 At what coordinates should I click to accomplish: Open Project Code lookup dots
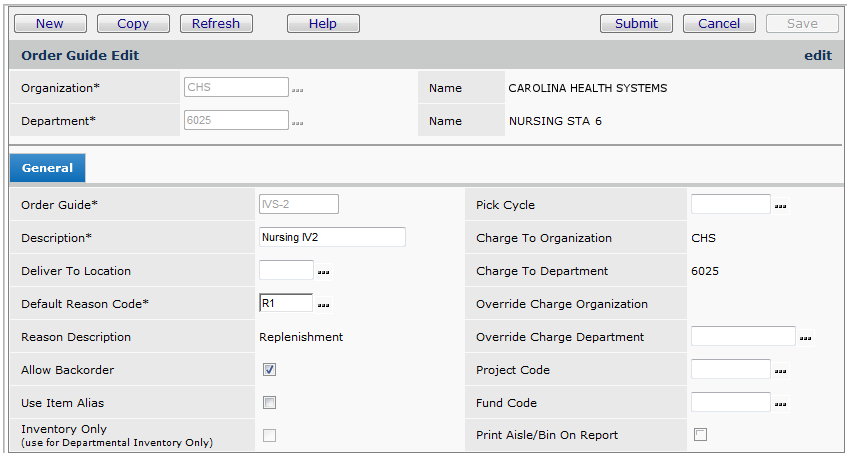pyautogui.click(x=781, y=372)
